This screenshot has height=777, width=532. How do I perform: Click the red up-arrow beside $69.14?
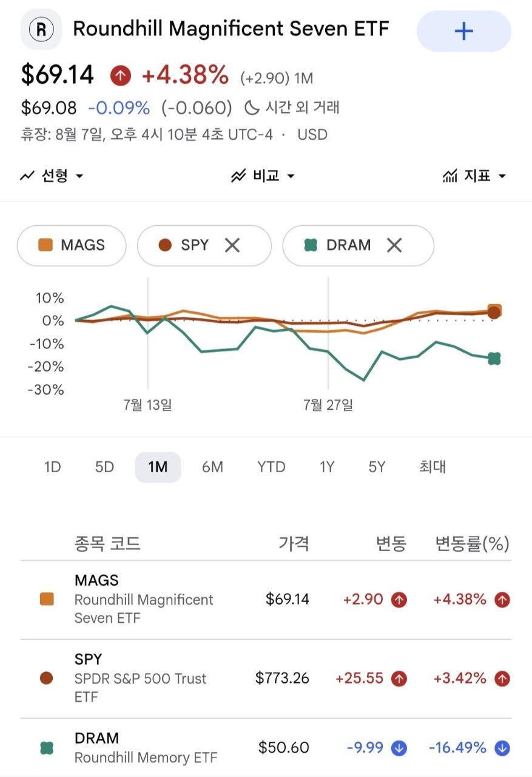pos(120,76)
